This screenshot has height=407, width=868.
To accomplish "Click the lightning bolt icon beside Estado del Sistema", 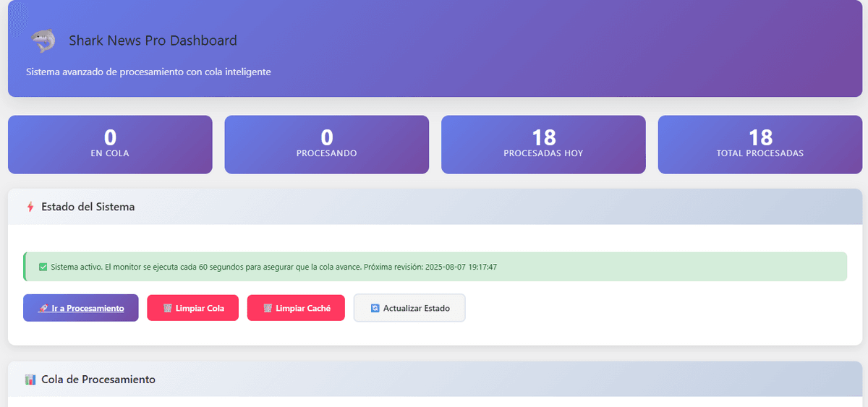I will coord(30,207).
